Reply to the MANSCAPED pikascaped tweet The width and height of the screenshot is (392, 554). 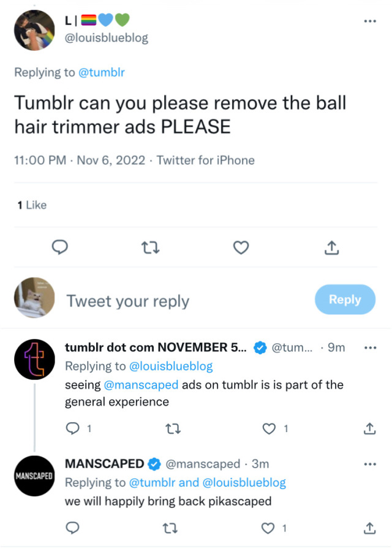[x=73, y=526]
